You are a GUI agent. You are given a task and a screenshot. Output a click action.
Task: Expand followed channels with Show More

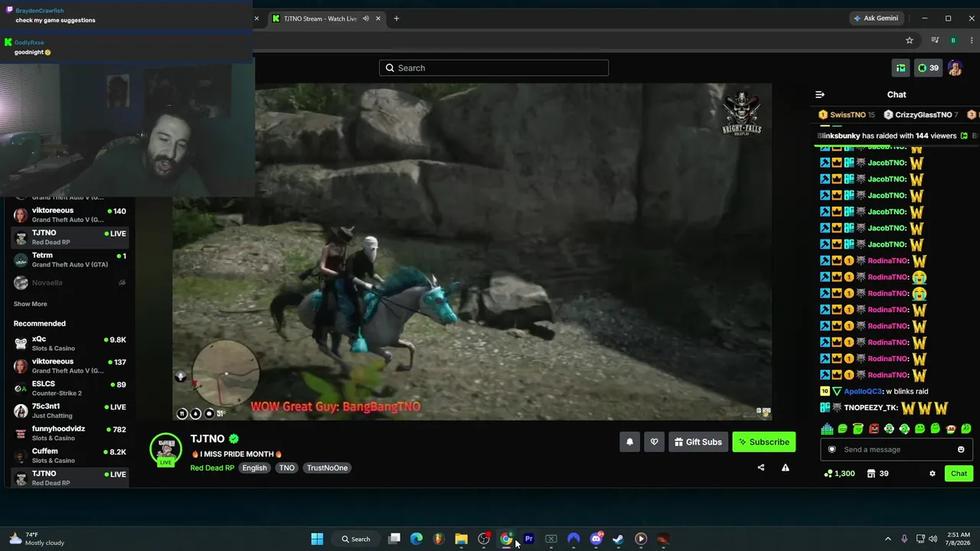click(x=31, y=304)
